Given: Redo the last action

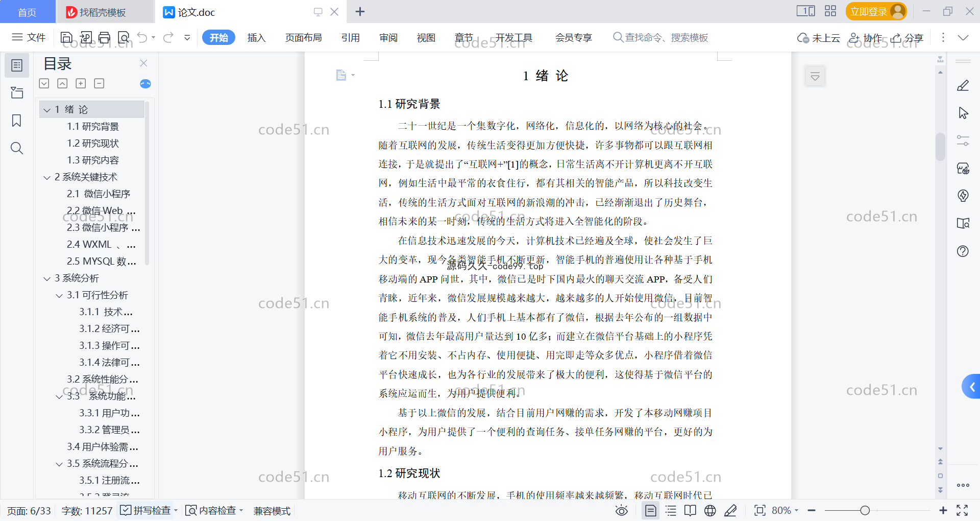Looking at the screenshot, I should [x=168, y=37].
